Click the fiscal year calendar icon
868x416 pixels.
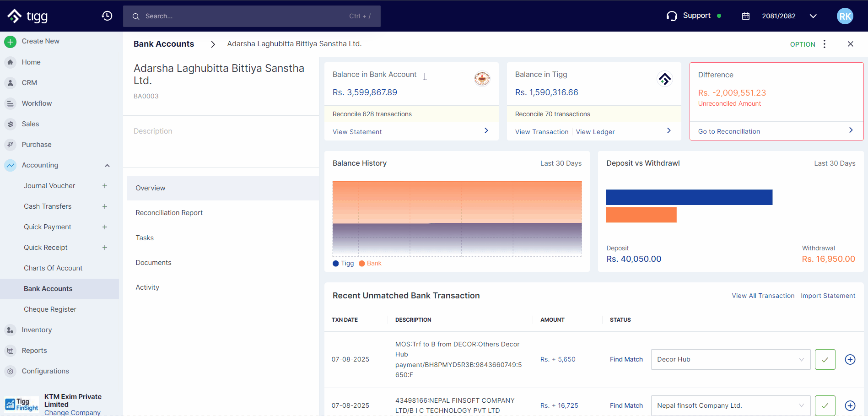coord(746,16)
